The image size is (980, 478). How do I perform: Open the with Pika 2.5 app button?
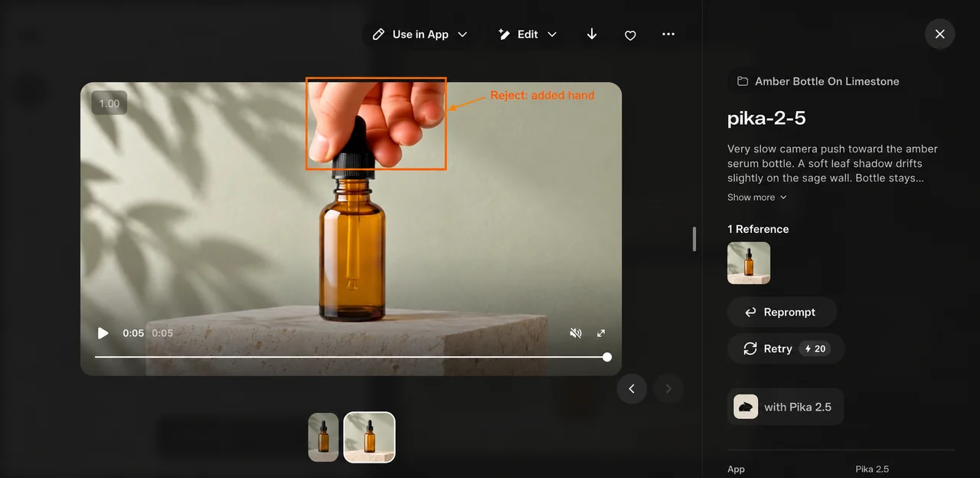pos(786,407)
